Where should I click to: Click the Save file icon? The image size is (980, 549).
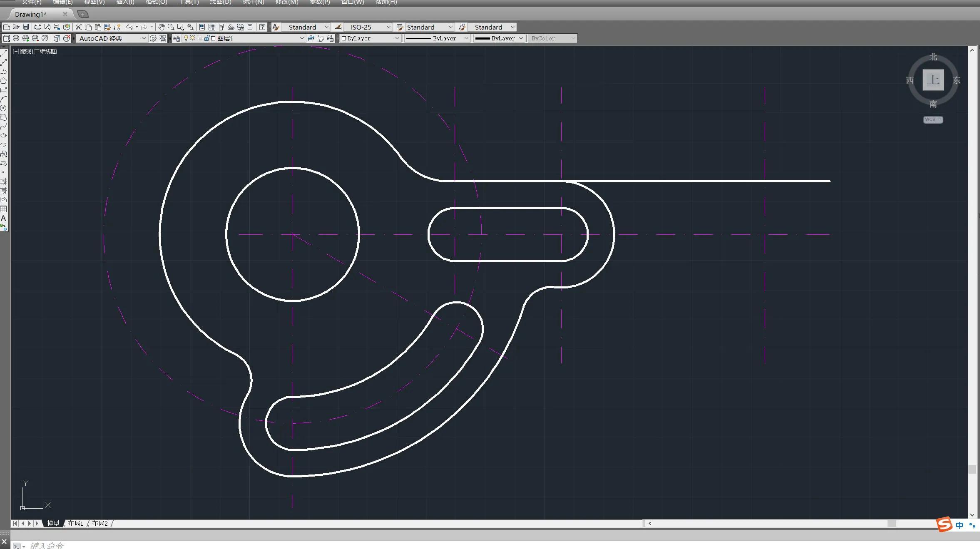[26, 27]
